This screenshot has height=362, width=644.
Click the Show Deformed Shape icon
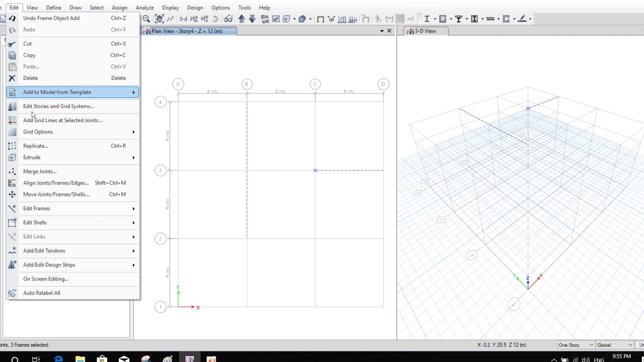[x=332, y=19]
